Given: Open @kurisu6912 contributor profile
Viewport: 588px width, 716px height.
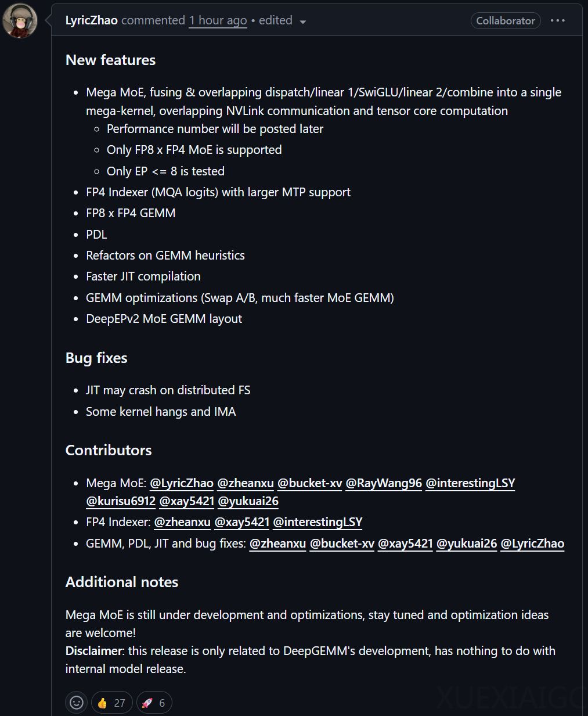Looking at the screenshot, I should [121, 501].
